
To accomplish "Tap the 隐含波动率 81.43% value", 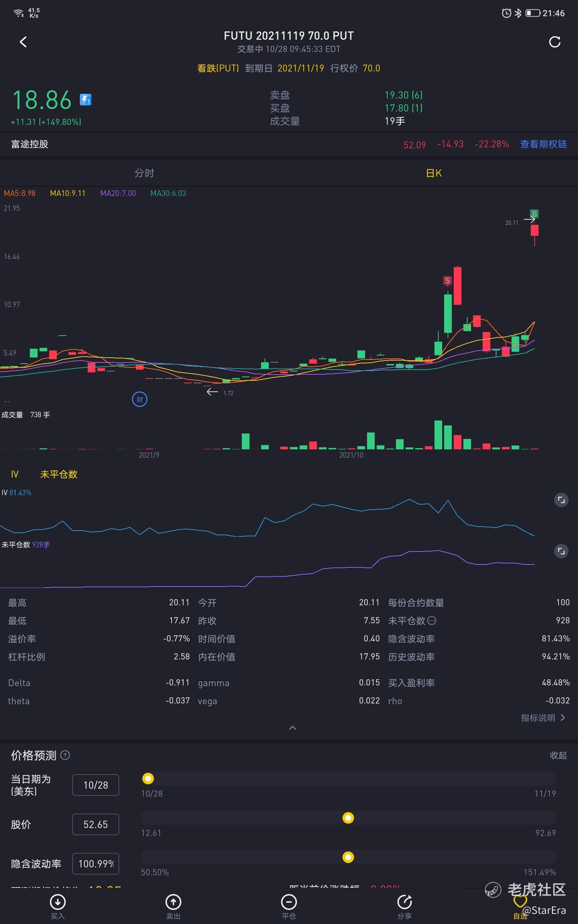I will 556,638.
